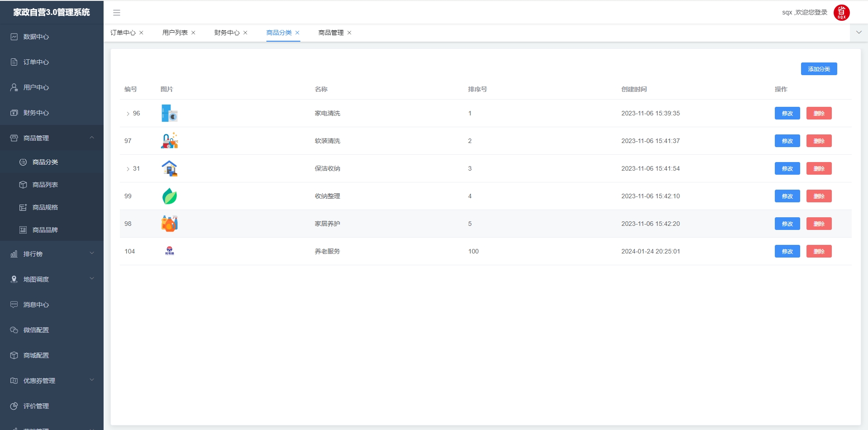Screen dimensions: 868x430
Task: Switch to the 商品管理 tab
Action: (331, 33)
